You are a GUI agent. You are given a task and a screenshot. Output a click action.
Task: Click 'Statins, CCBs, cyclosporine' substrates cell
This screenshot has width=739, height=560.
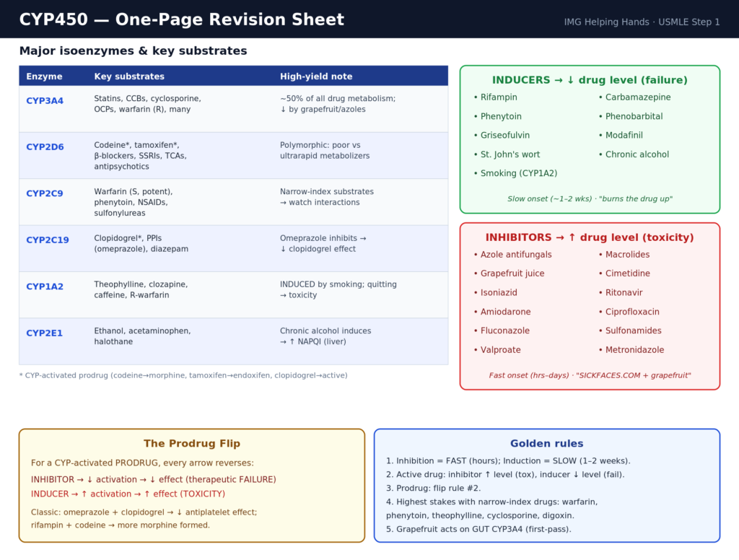147,104
